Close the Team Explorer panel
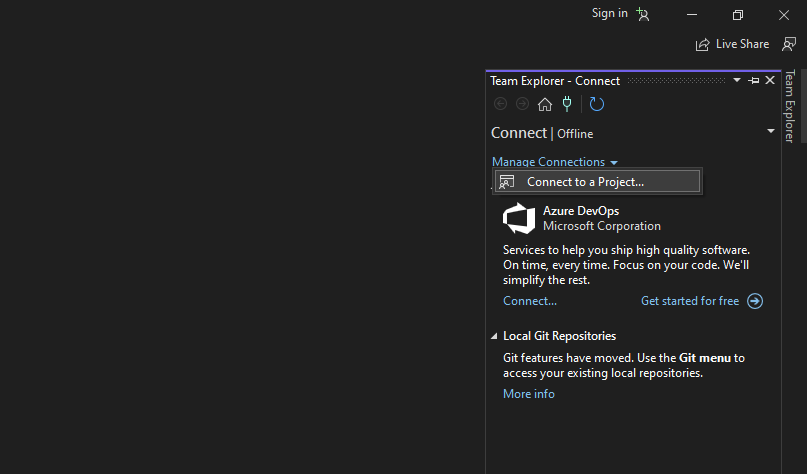The height and width of the screenshot is (474, 807). click(770, 80)
